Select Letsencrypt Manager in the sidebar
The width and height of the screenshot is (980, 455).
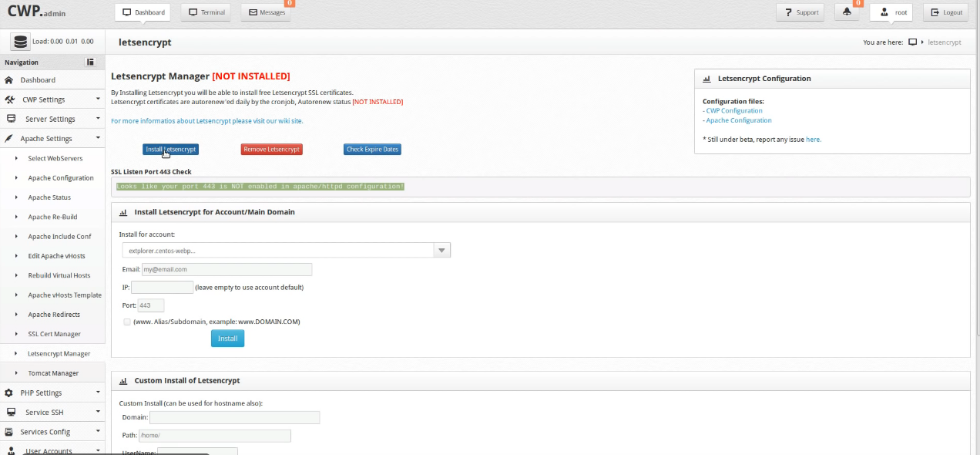[59, 354]
